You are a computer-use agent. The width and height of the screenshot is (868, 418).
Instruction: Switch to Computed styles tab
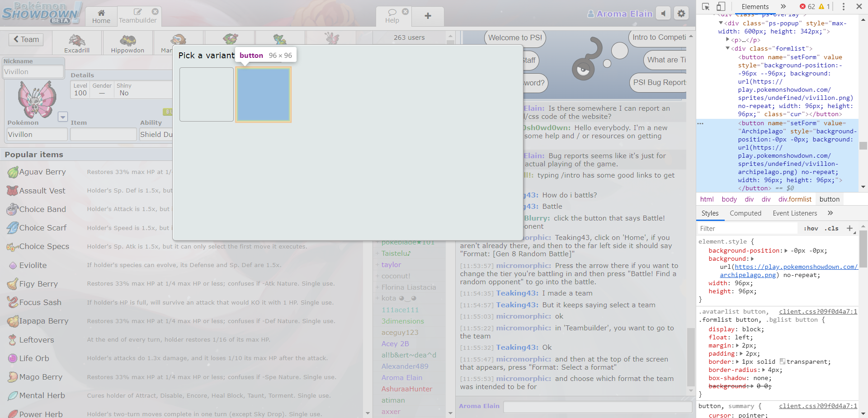(745, 213)
